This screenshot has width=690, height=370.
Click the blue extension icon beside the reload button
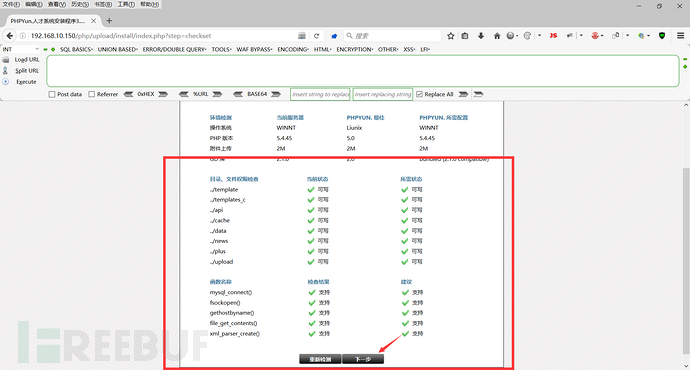[334, 36]
